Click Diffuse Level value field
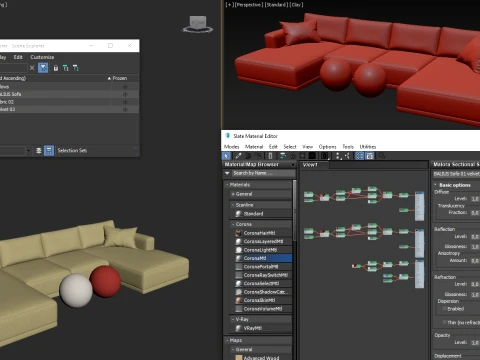The height and width of the screenshot is (360, 480). click(x=475, y=199)
